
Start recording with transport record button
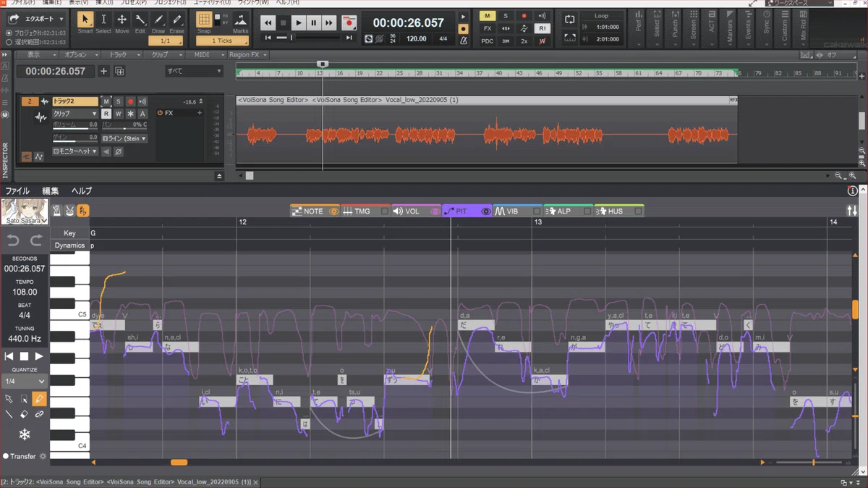(349, 23)
